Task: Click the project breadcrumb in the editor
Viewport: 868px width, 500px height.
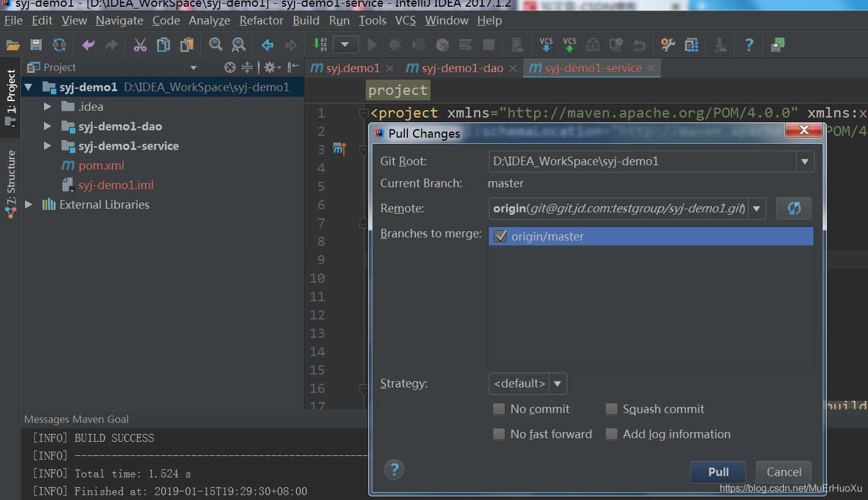Action: tap(398, 91)
